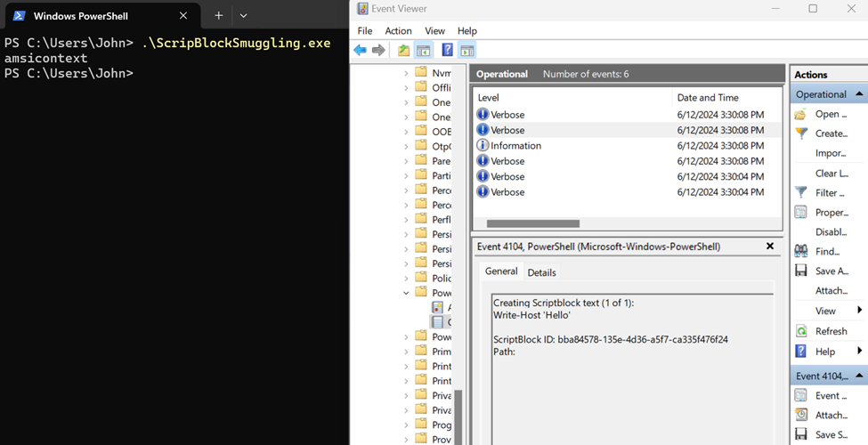Expand the Nvm folder in the tree
The width and height of the screenshot is (868, 445).
coord(407,73)
